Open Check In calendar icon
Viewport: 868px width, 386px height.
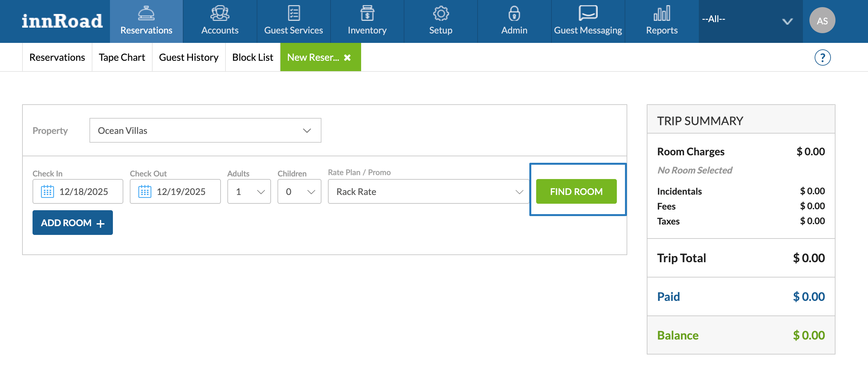pos(47,191)
